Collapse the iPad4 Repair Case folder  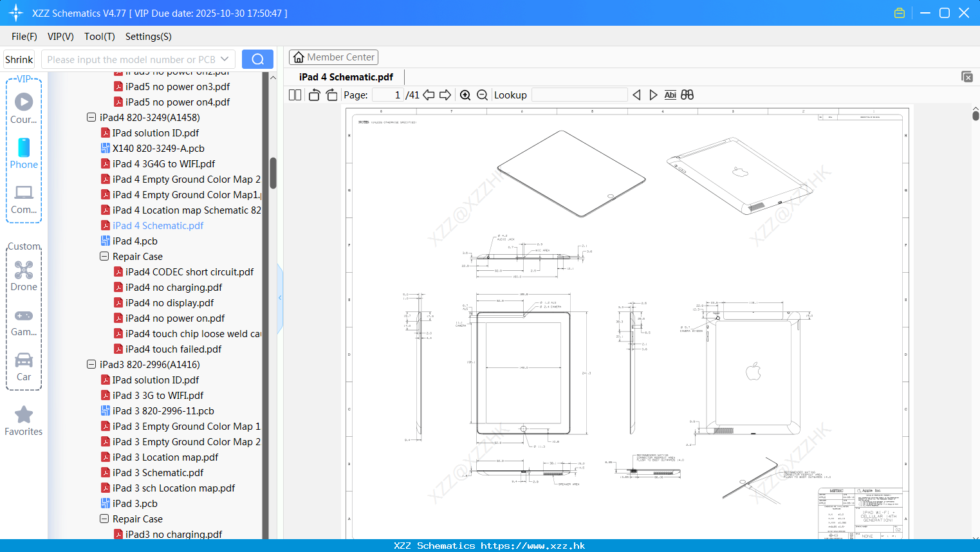click(x=104, y=257)
